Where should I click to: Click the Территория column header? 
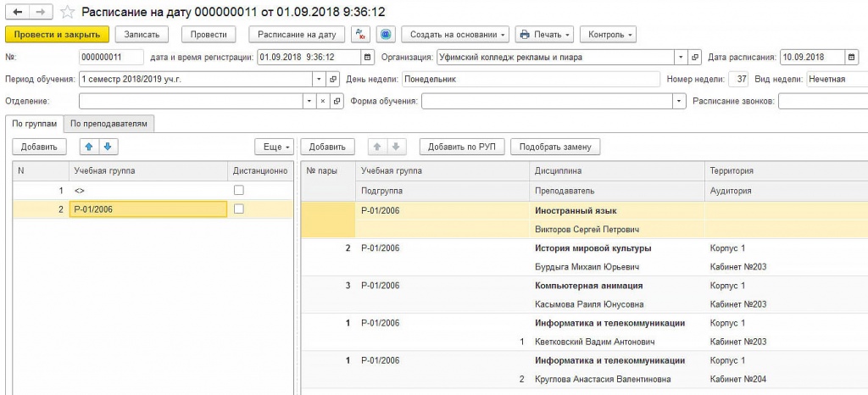point(786,171)
